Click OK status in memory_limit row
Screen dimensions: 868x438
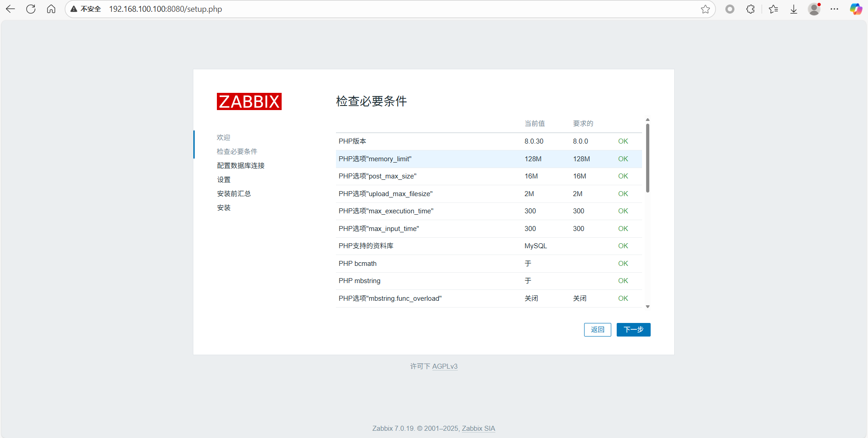pos(623,159)
